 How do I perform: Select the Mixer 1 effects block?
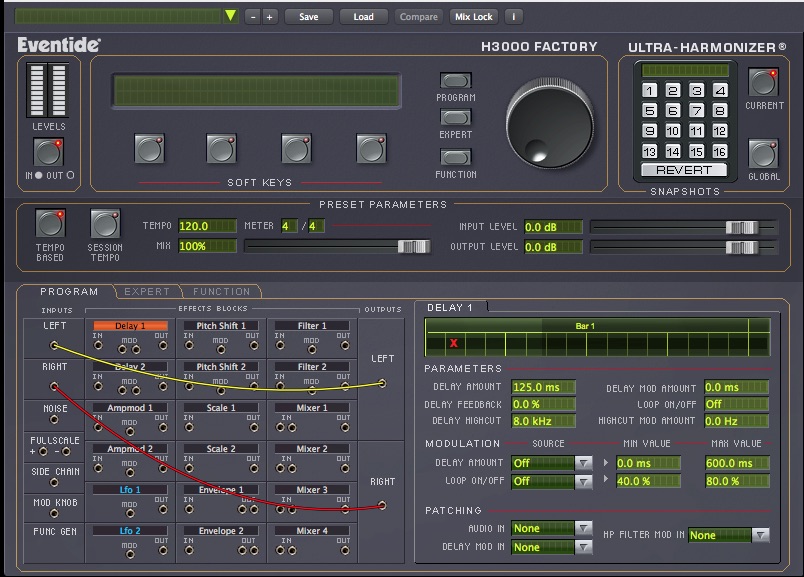[x=312, y=408]
